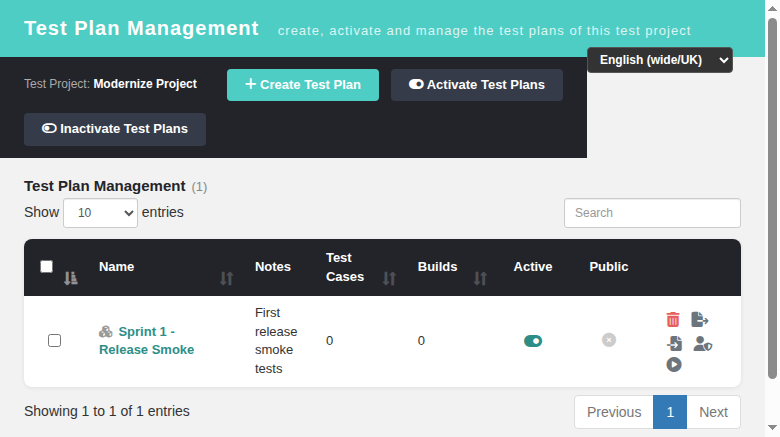
Task: Click the execute play icon in Sprint 1 row
Action: click(674, 365)
